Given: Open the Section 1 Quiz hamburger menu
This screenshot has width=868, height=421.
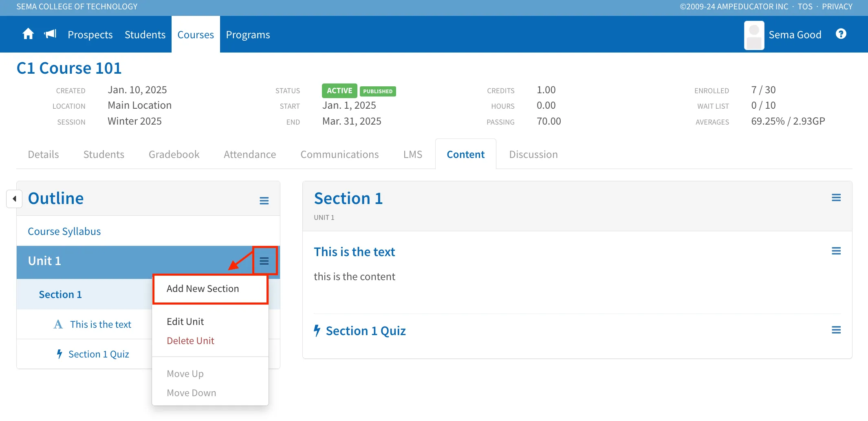Looking at the screenshot, I should coord(836,330).
